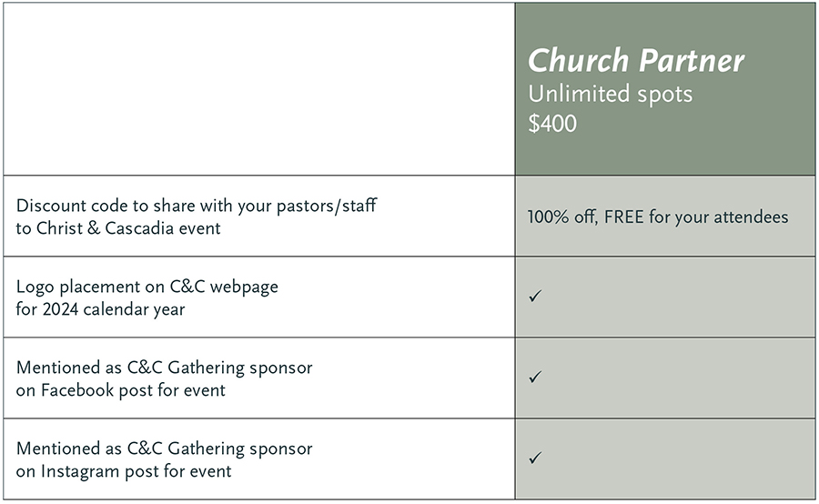This screenshot has width=819, height=504.
Task: Click the checkmark for Facebook post row
Action: (x=535, y=377)
